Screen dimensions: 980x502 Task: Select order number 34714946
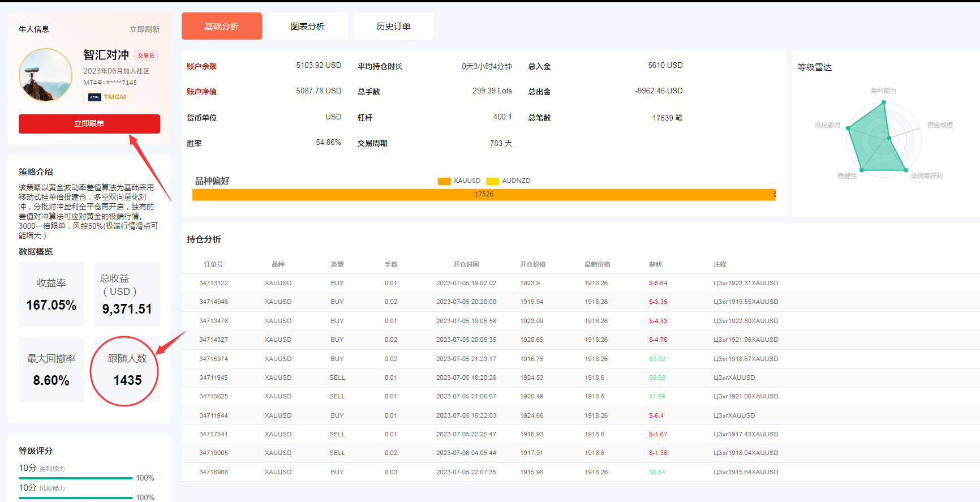213,302
